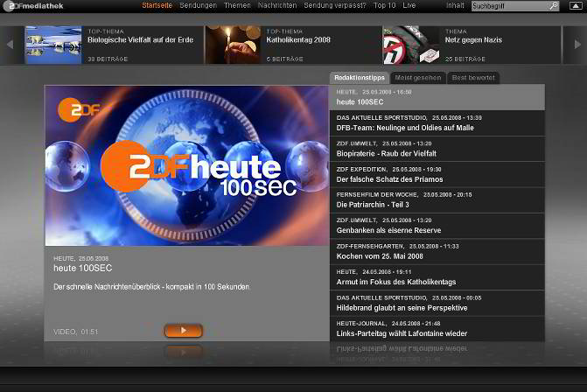This screenshot has width=587, height=392.
Task: Open the Netz gegen Nazis thumbnail
Action: coord(410,45)
